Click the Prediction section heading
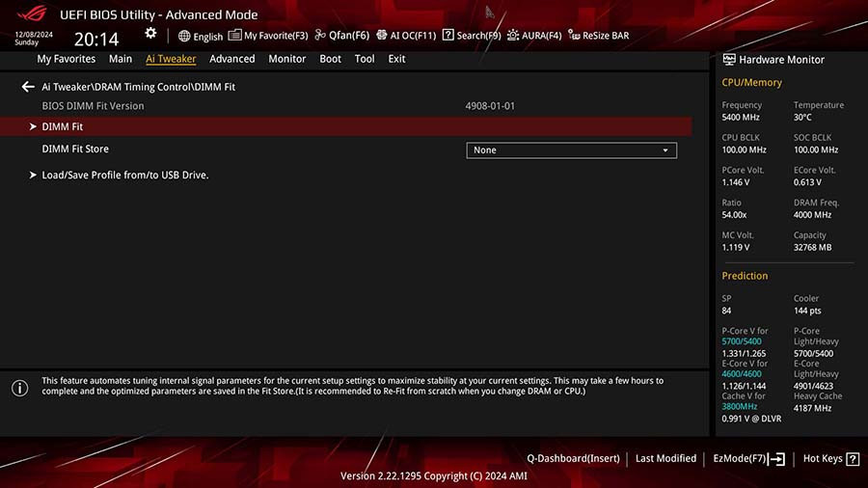The image size is (868, 488). pos(745,276)
